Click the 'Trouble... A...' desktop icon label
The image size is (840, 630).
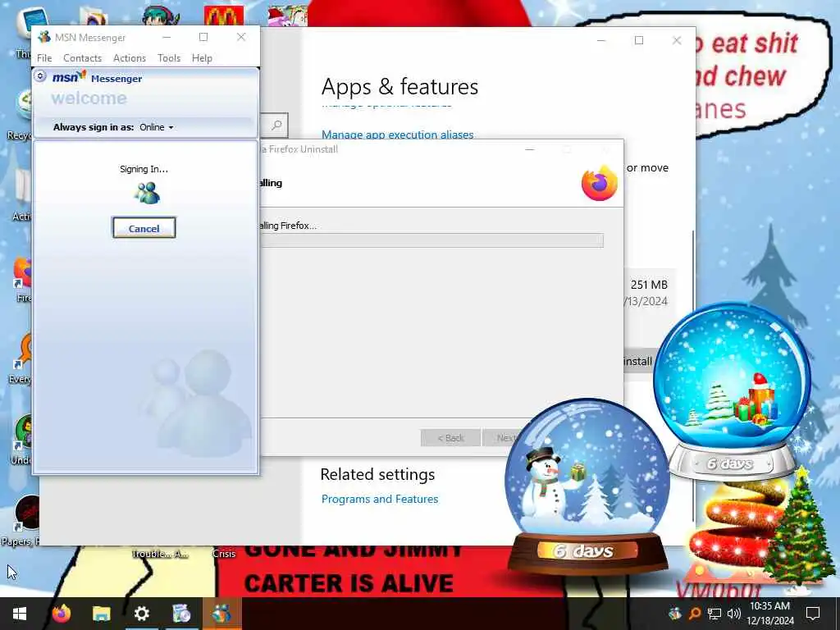160,554
